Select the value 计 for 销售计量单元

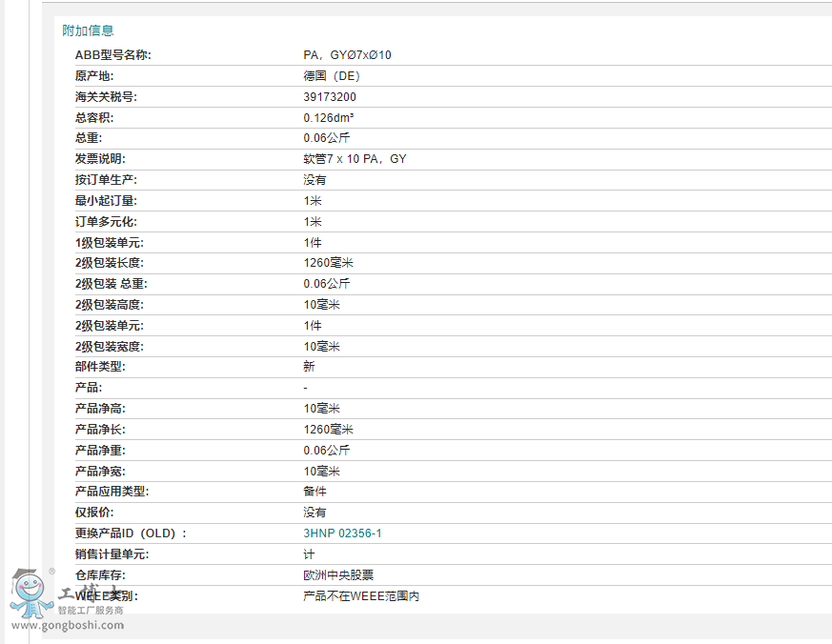309,554
